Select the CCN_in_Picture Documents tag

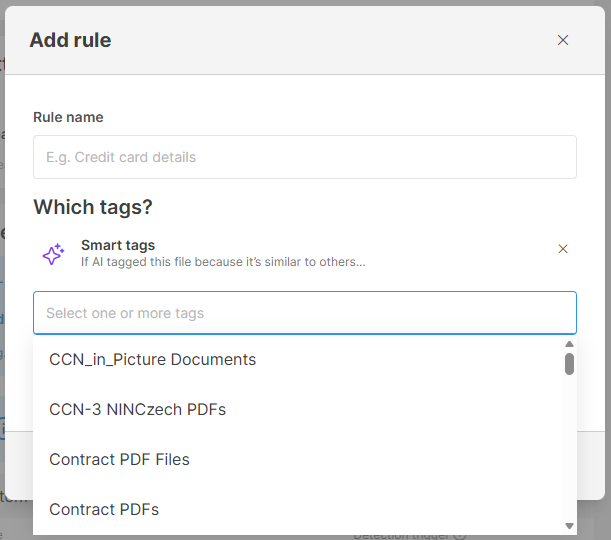(x=153, y=360)
